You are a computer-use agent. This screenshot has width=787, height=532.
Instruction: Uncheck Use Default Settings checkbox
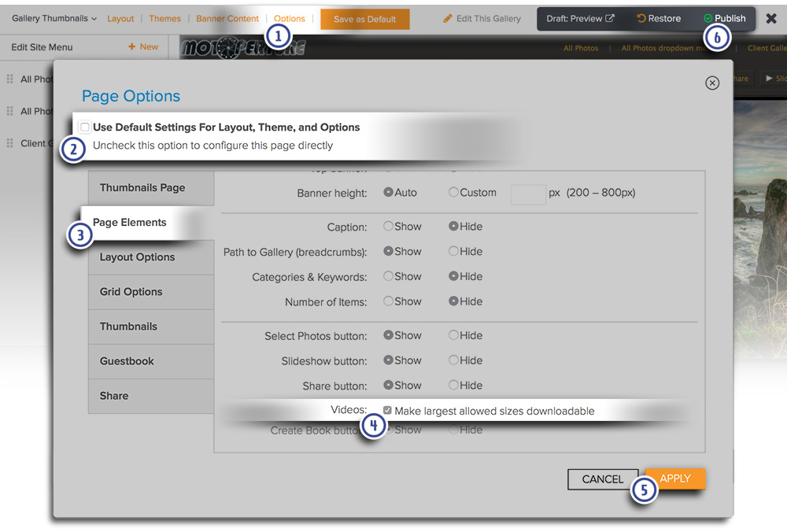point(85,127)
